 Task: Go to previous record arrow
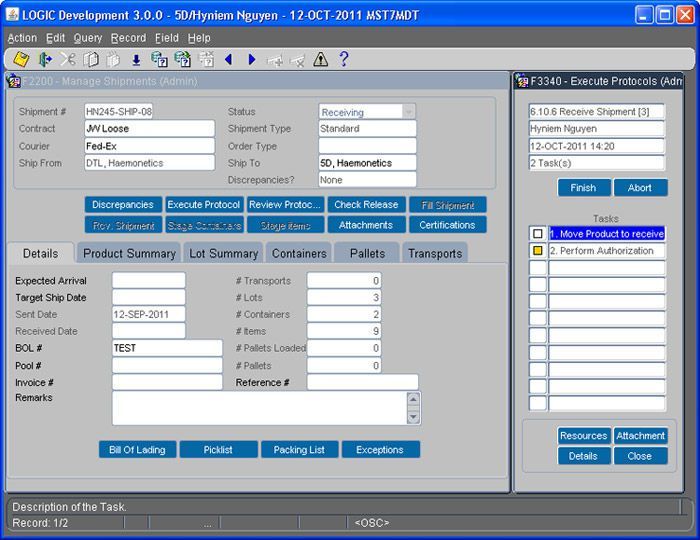tap(228, 60)
